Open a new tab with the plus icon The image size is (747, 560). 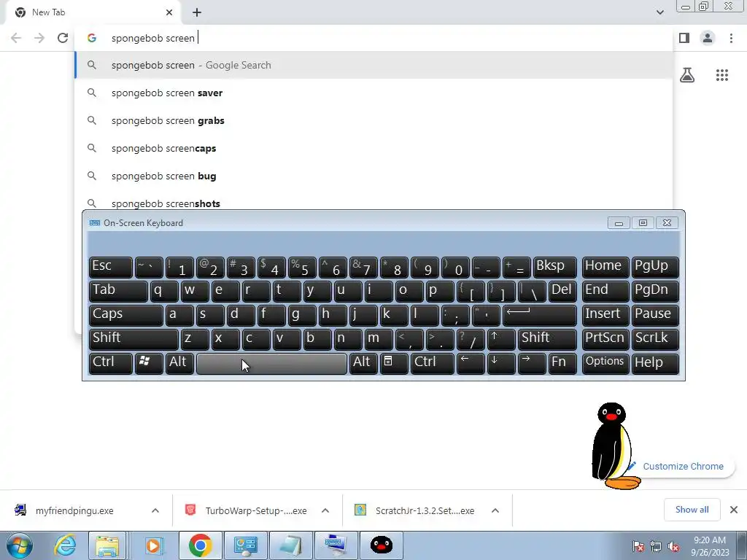pyautogui.click(x=197, y=12)
